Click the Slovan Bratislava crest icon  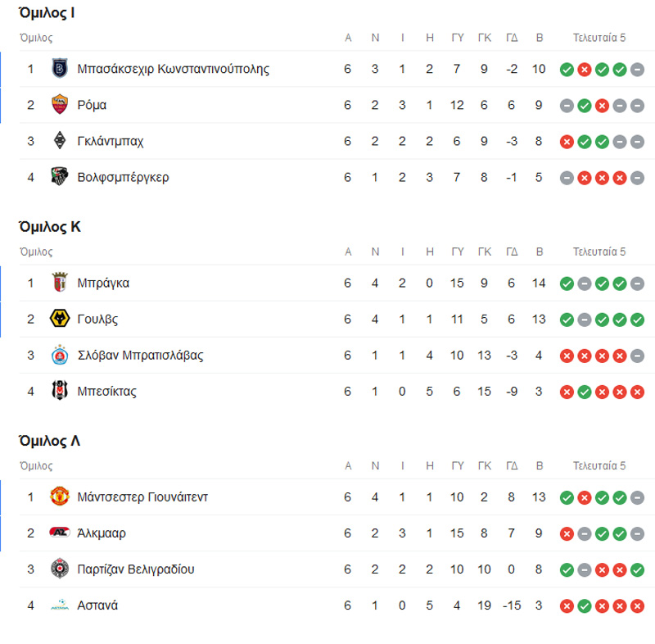coord(59,355)
